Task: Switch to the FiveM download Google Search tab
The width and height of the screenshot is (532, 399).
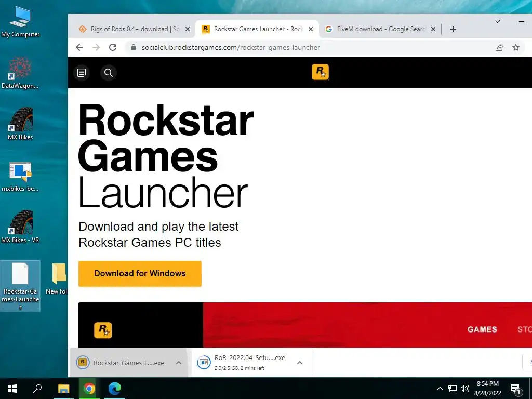Action: [380, 29]
